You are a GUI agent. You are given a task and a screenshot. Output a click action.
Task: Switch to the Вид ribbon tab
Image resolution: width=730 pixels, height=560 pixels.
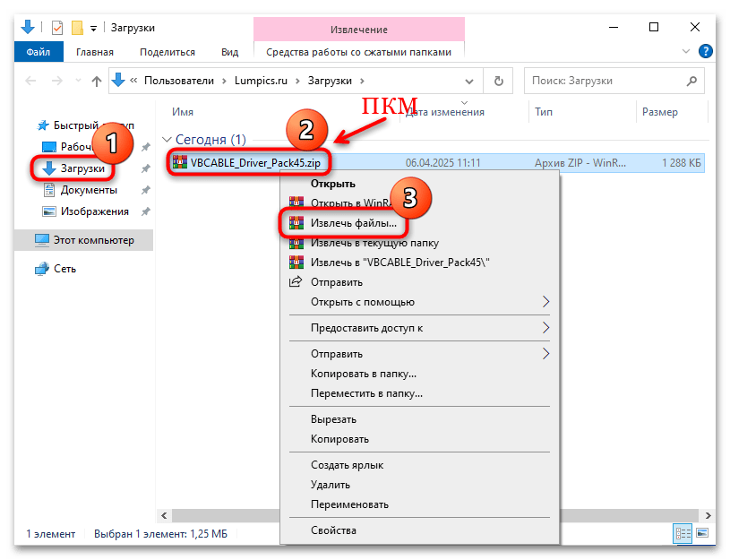pos(229,52)
